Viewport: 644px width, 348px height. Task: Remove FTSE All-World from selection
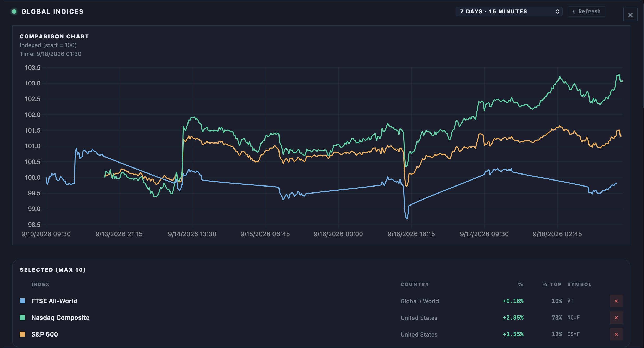point(616,301)
